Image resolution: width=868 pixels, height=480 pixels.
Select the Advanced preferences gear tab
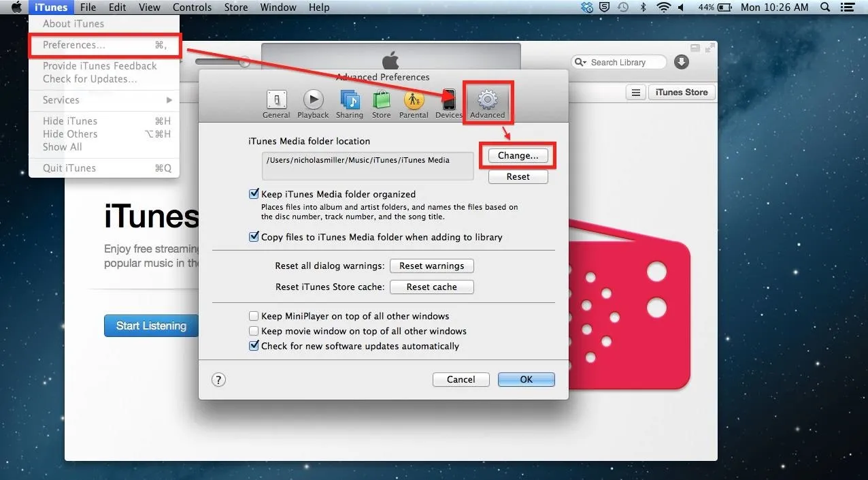487,104
